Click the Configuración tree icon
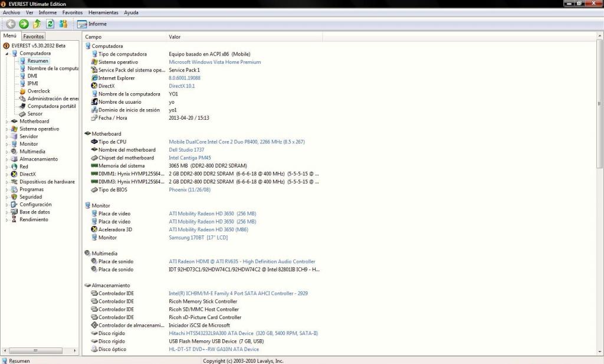The height and width of the screenshot is (364, 604). 14,205
